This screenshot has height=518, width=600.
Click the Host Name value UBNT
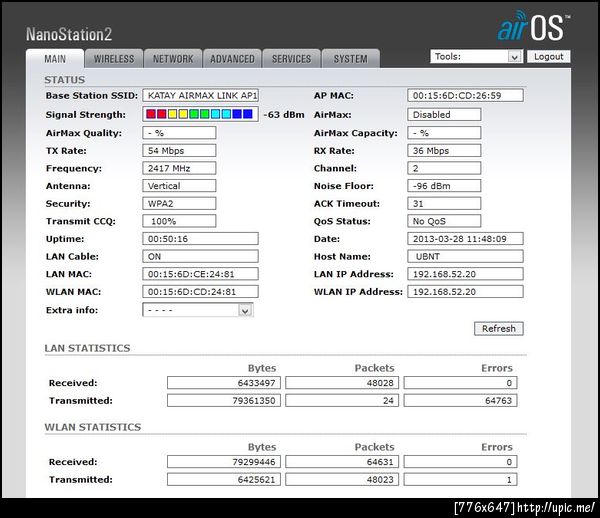pyautogui.click(x=465, y=256)
